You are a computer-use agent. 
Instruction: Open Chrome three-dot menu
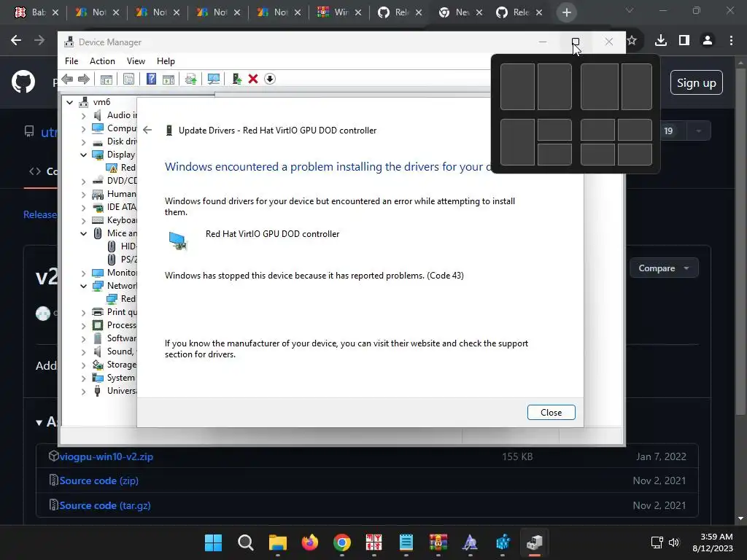coord(731,41)
